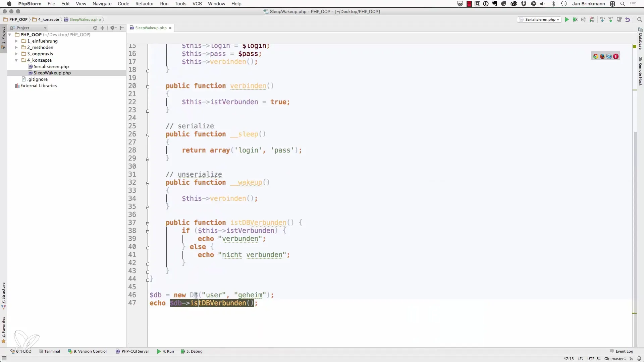Screen dimensions: 644x362
Task: Fold the __sleep function at line 26
Action: [148, 135]
